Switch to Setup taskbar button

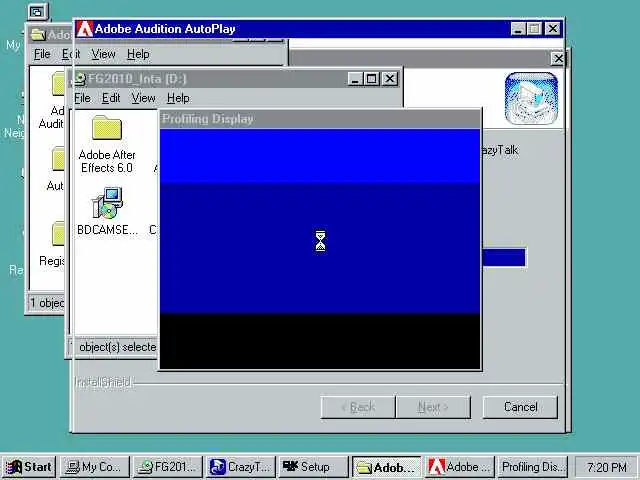tap(313, 467)
